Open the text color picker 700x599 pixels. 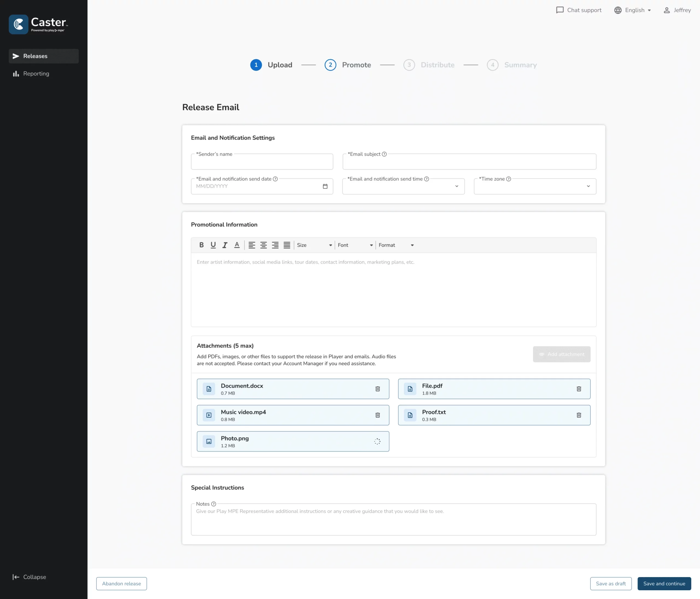tap(237, 245)
